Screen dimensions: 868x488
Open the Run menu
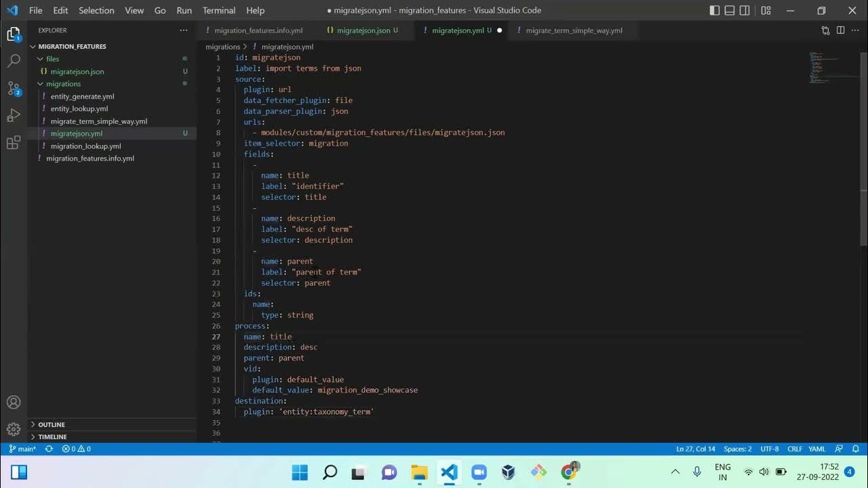[x=184, y=10]
